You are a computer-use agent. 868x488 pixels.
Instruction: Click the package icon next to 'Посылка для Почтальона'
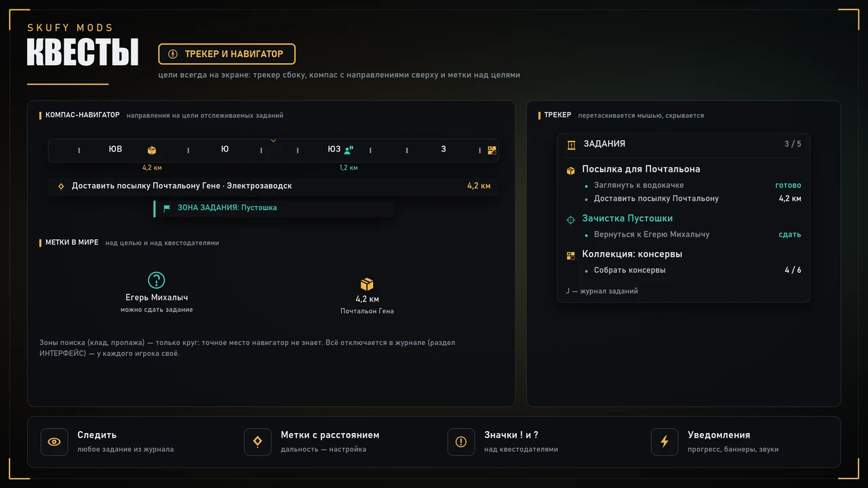pos(571,170)
